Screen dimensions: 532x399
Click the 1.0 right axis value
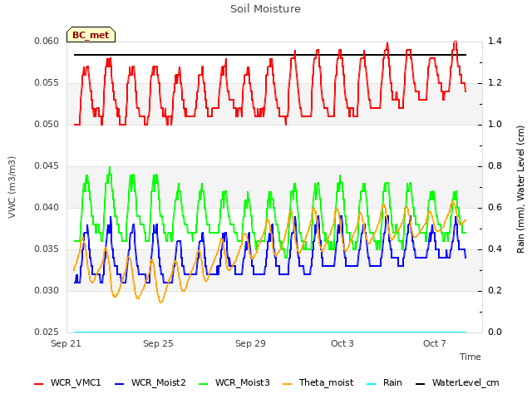pos(495,124)
